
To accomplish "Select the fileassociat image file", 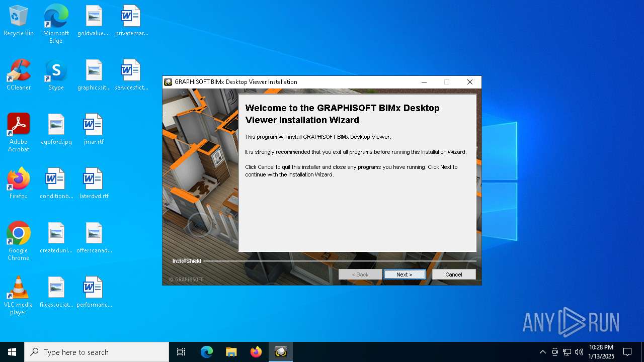I will click(56, 293).
